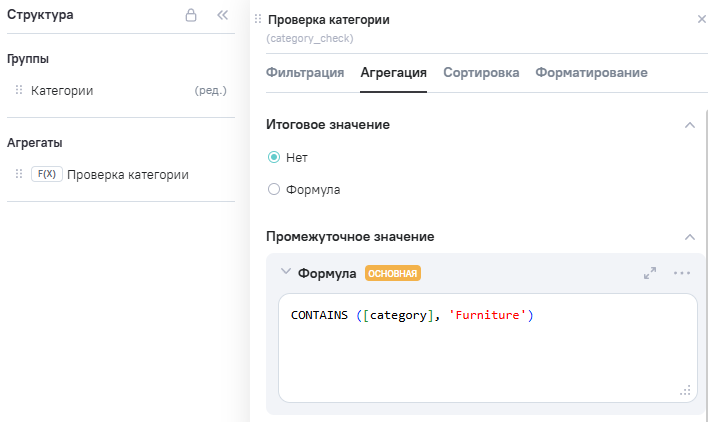Viewport: 708px width, 422px height.
Task: Open the Форматирование tab
Action: (591, 73)
